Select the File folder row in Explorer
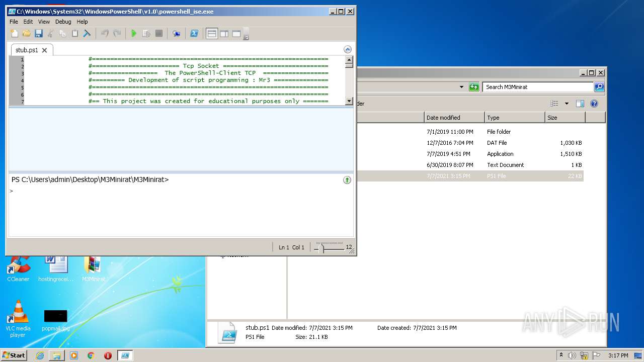Viewport: 644px width, 362px height. [470, 132]
